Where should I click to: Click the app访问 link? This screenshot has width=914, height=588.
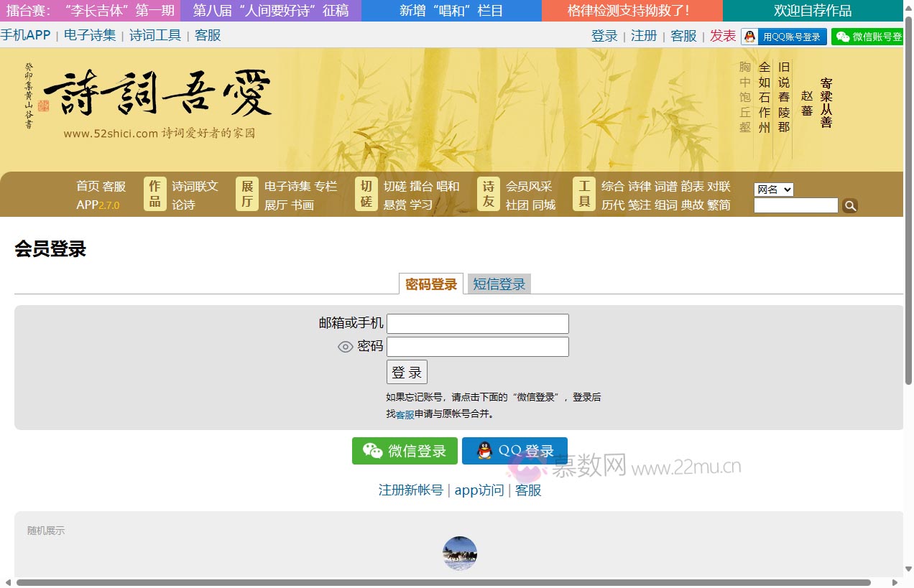[479, 490]
